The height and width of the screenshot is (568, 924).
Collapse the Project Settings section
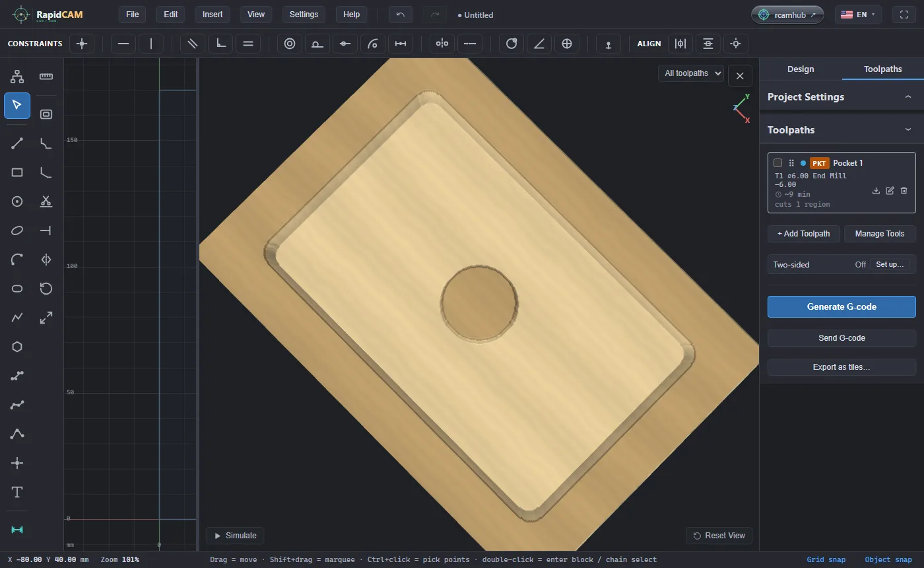908,97
